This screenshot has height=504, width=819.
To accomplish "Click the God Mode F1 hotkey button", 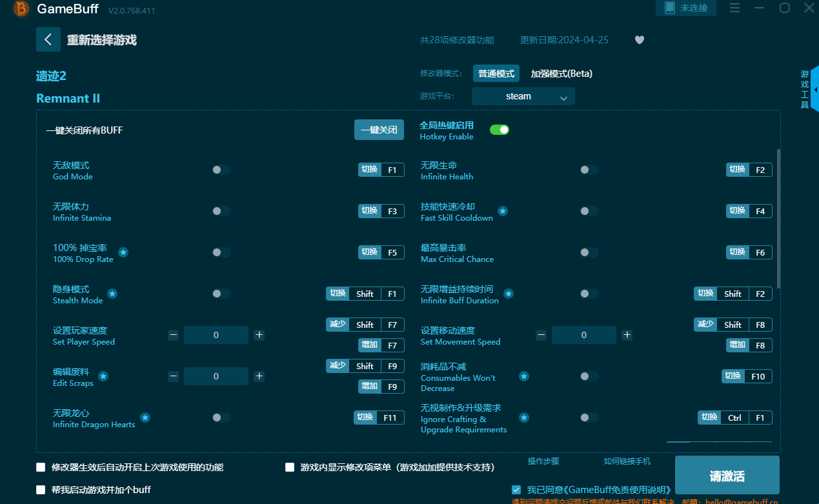I will pos(381,170).
